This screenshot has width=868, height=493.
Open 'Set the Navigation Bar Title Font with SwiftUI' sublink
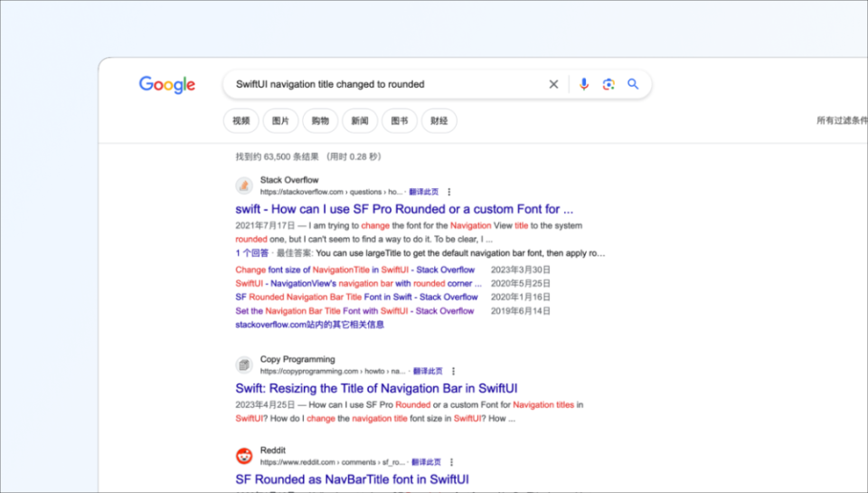pos(354,311)
